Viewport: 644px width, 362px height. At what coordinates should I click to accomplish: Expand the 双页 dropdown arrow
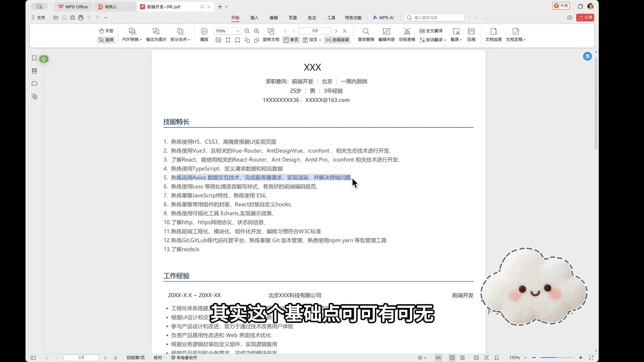pos(320,40)
